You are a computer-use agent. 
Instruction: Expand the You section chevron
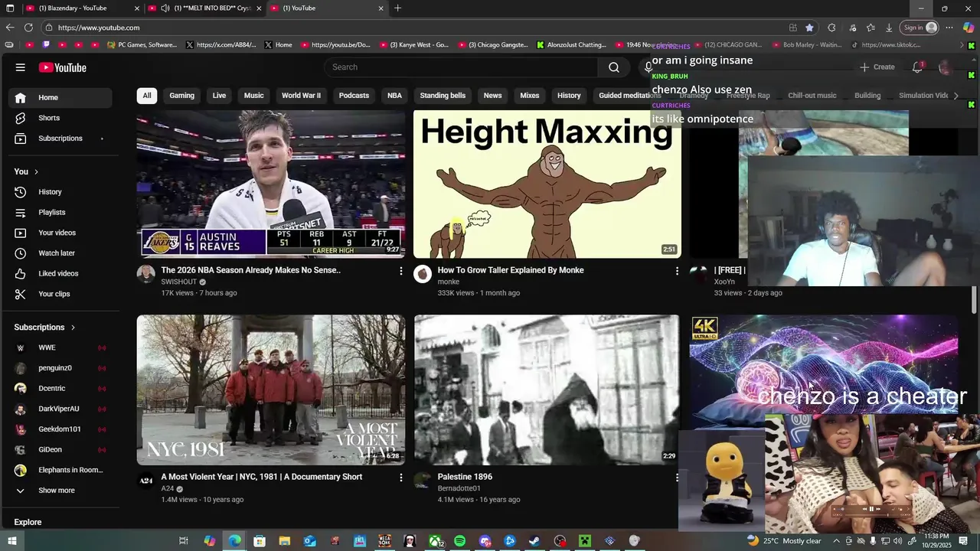click(x=36, y=172)
